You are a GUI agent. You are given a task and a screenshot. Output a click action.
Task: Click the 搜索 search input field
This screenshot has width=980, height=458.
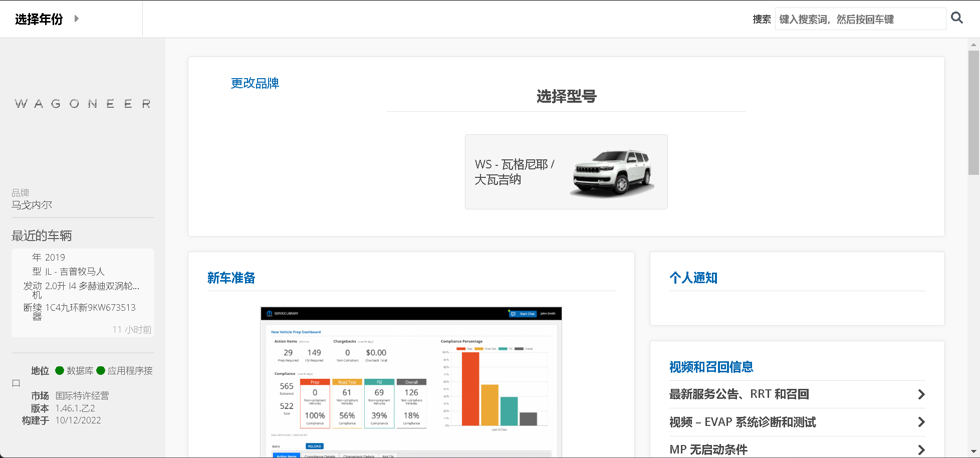coord(860,19)
